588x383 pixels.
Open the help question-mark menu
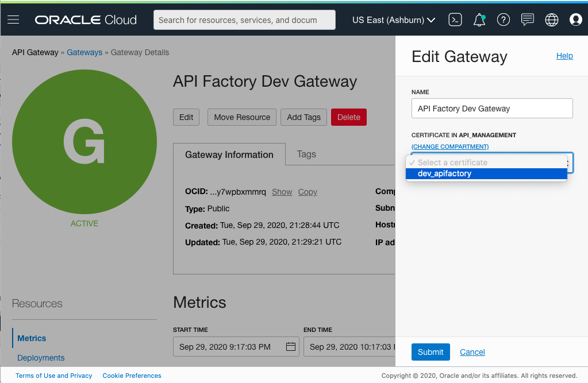[503, 19]
